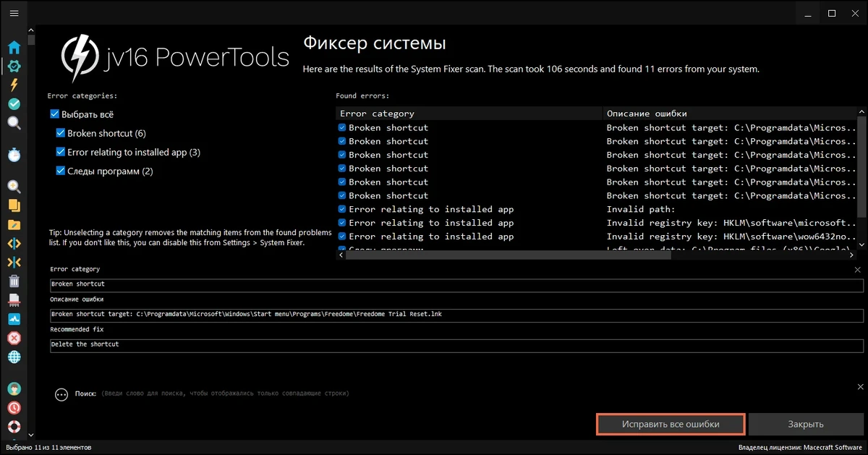This screenshot has height=455, width=868.
Task: Uncheck the first Broken shortcut row checkbox
Action: click(x=342, y=127)
